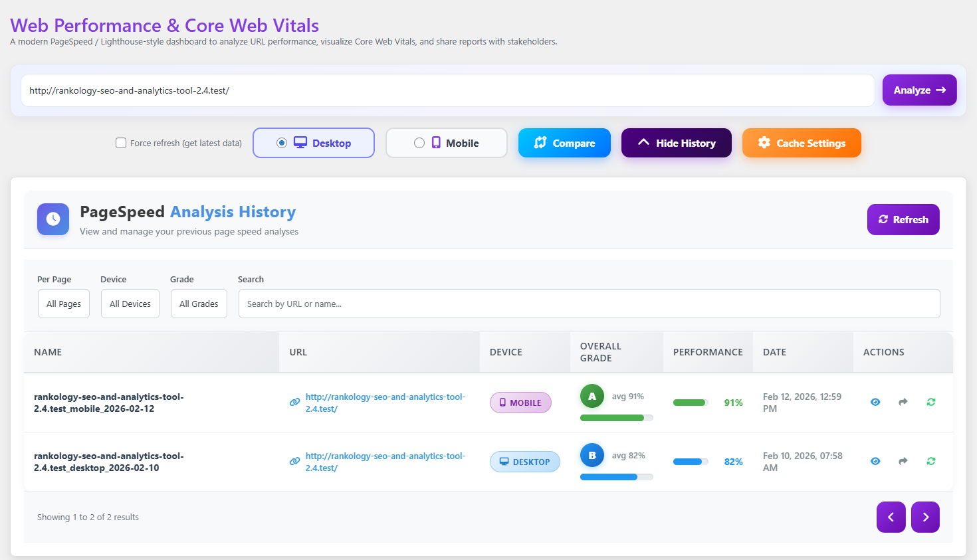Collapse the panel with Hide History
This screenshot has height=560, width=977.
[x=676, y=143]
